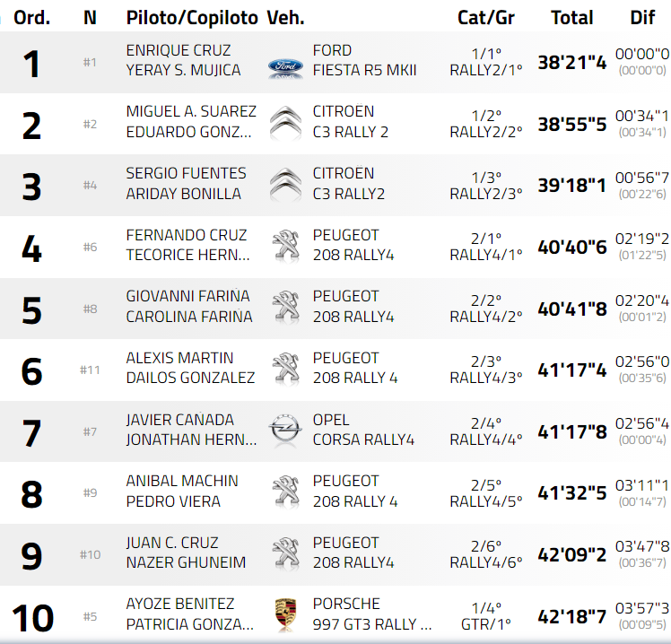This screenshot has width=671, height=644.
Task: Click the Peugeot logo beside Alexis Martin
Action: point(285,369)
